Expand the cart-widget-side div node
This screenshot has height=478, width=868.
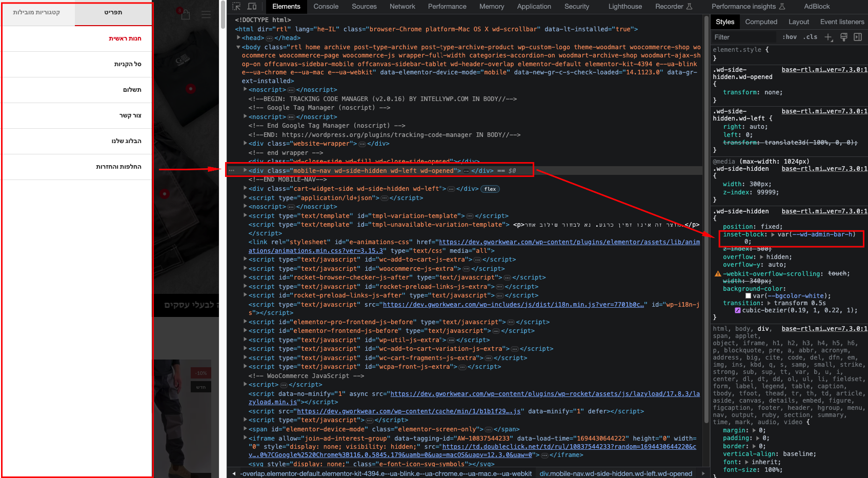[x=245, y=189]
